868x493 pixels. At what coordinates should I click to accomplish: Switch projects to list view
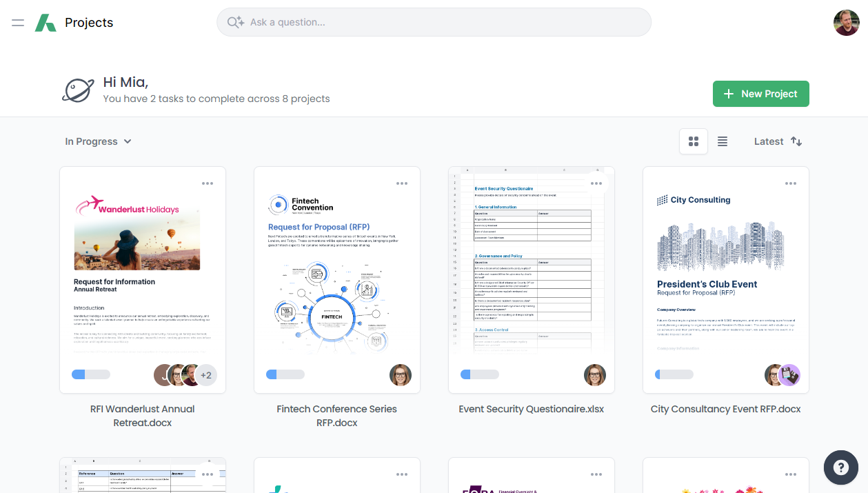pos(723,141)
